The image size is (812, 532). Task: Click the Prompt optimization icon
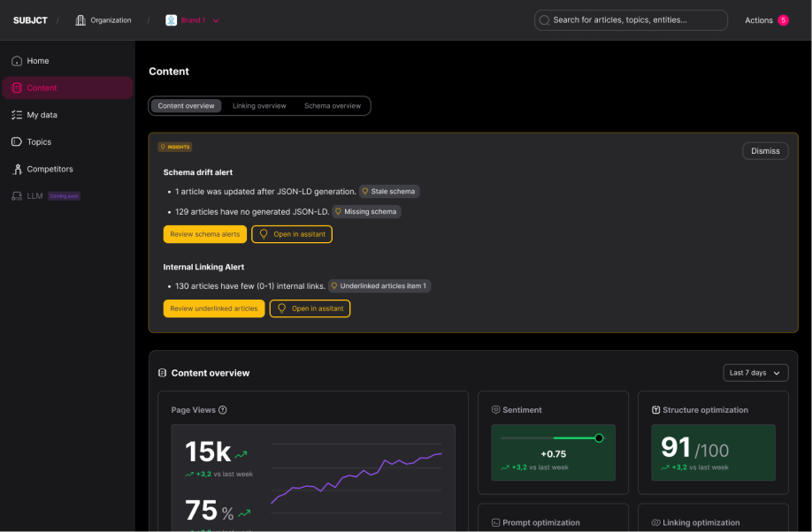(495, 522)
